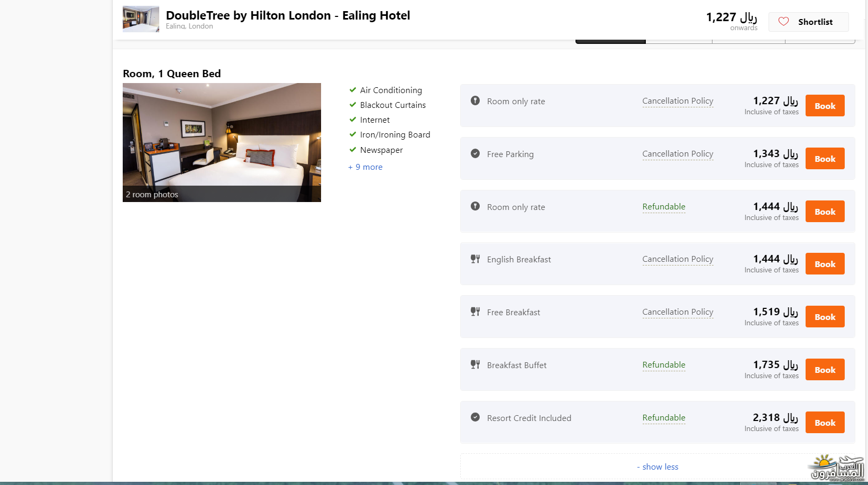Click the green check next to Air Conditioning

[353, 90]
